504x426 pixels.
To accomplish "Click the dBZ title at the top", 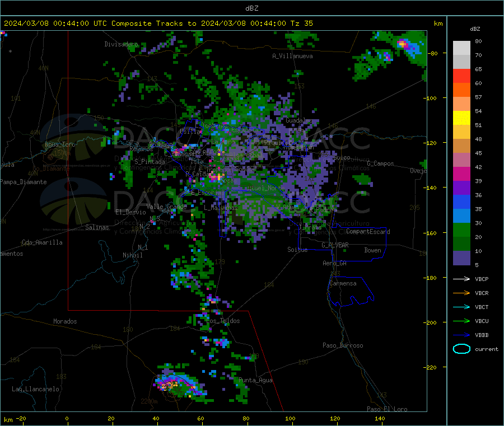I will point(251,8).
